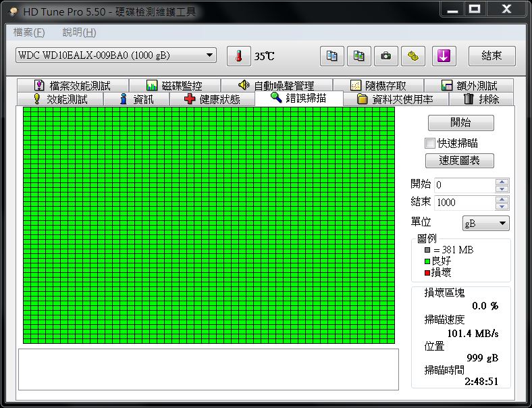Switch to the 抹除 tab
The image size is (532, 408).
481,99
